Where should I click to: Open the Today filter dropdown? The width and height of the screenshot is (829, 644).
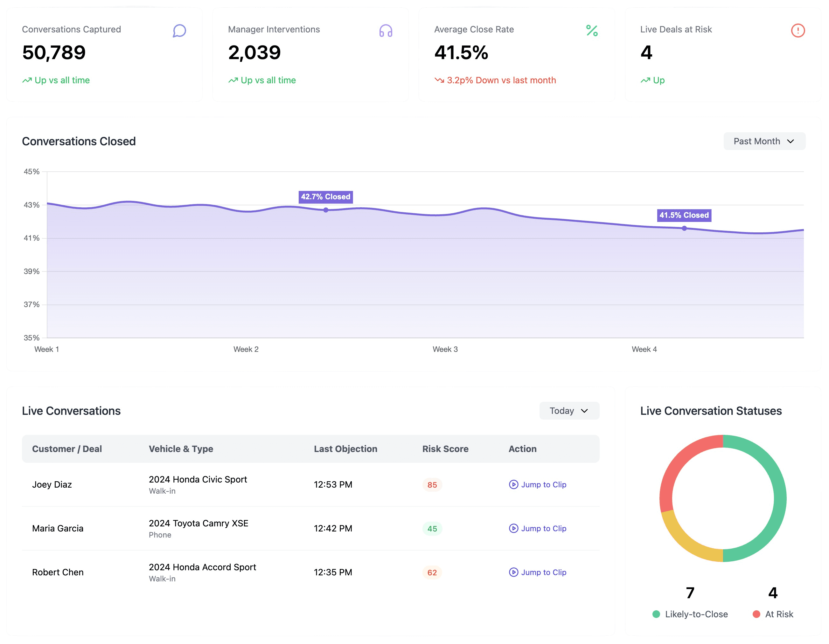tap(569, 411)
